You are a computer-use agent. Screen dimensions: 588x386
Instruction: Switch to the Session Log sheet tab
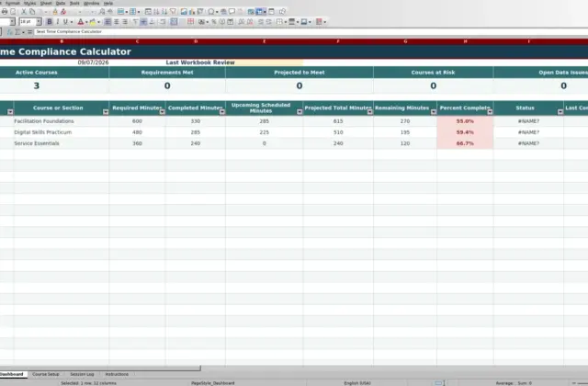[x=82, y=374]
